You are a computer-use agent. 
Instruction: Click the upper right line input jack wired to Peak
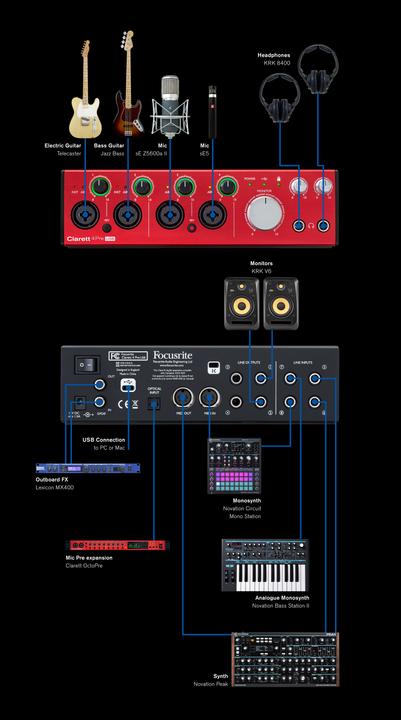coord(314,378)
